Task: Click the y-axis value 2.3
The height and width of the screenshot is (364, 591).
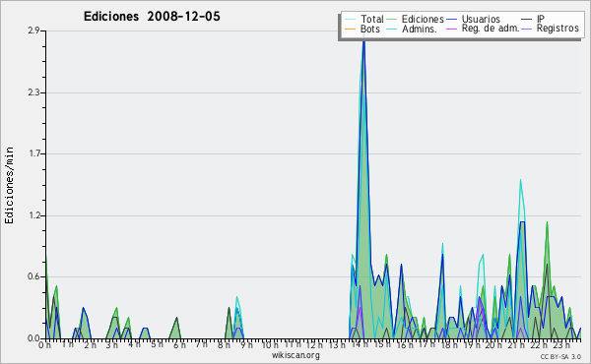Action: coord(33,92)
